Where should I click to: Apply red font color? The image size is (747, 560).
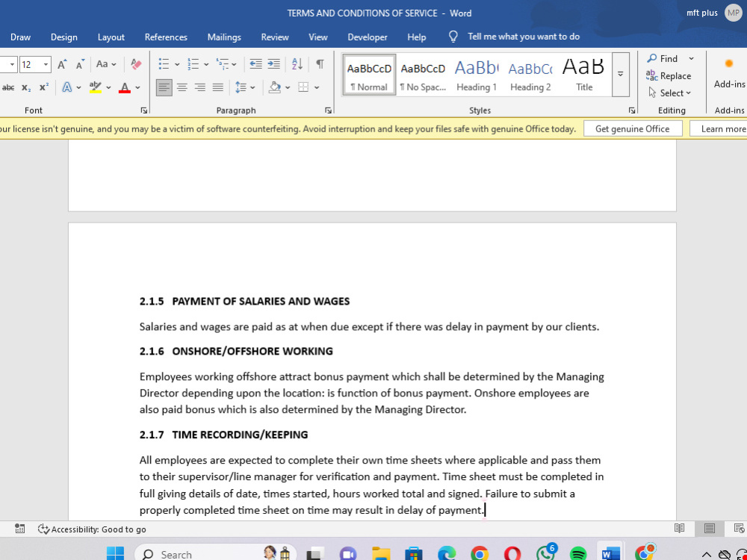pos(125,87)
